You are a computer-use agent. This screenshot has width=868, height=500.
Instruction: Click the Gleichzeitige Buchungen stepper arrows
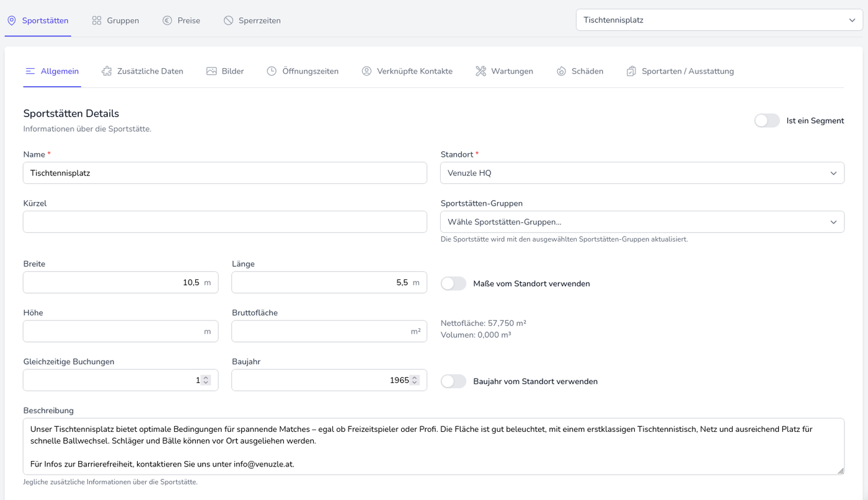click(x=206, y=380)
